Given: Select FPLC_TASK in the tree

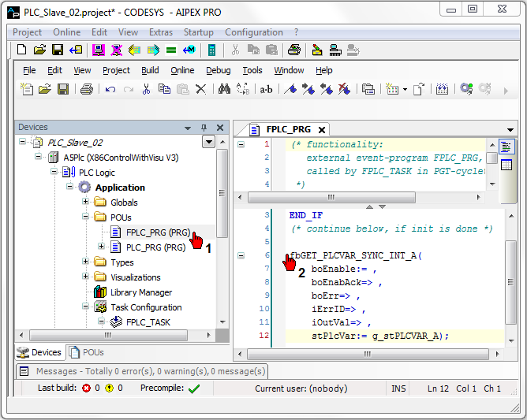Looking at the screenshot, I should (148, 322).
